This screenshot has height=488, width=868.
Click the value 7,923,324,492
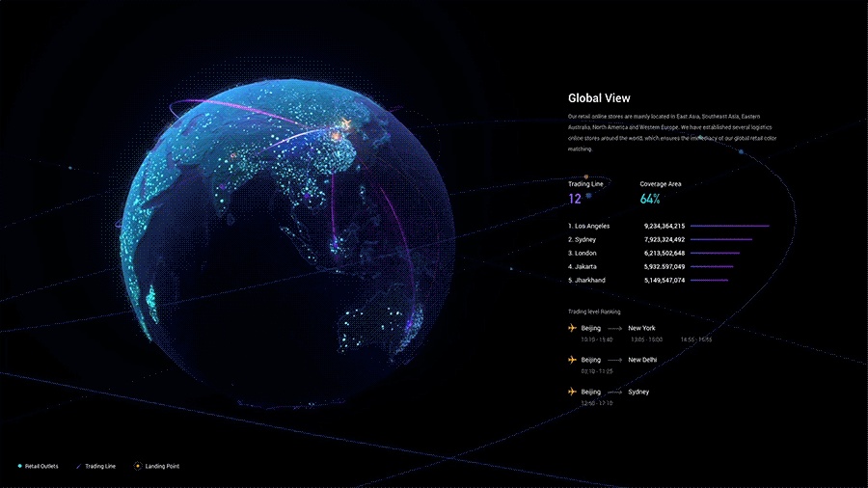point(665,239)
